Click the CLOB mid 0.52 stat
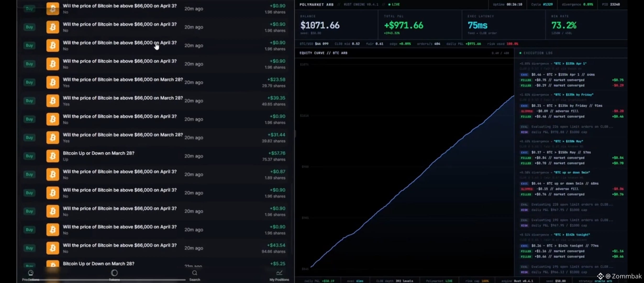The image size is (644, 283). (347, 44)
